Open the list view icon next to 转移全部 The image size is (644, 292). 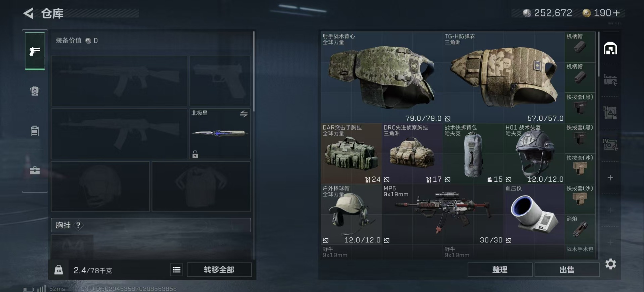point(177,270)
